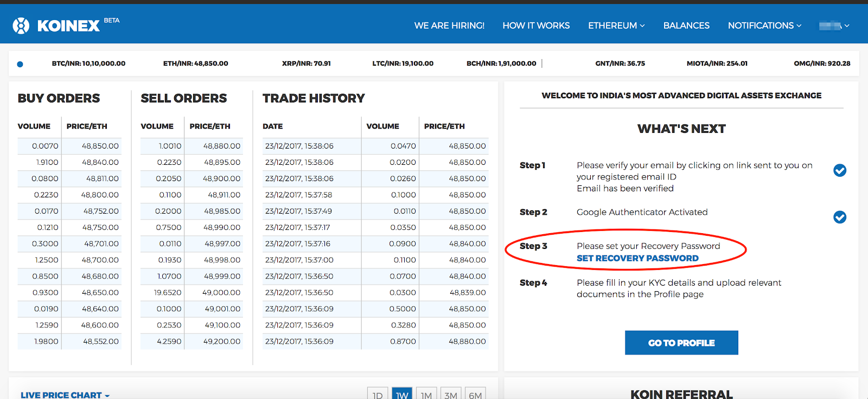Viewport: 868px width, 399px height.
Task: Select the BTC/INR ticker price
Action: click(x=89, y=63)
